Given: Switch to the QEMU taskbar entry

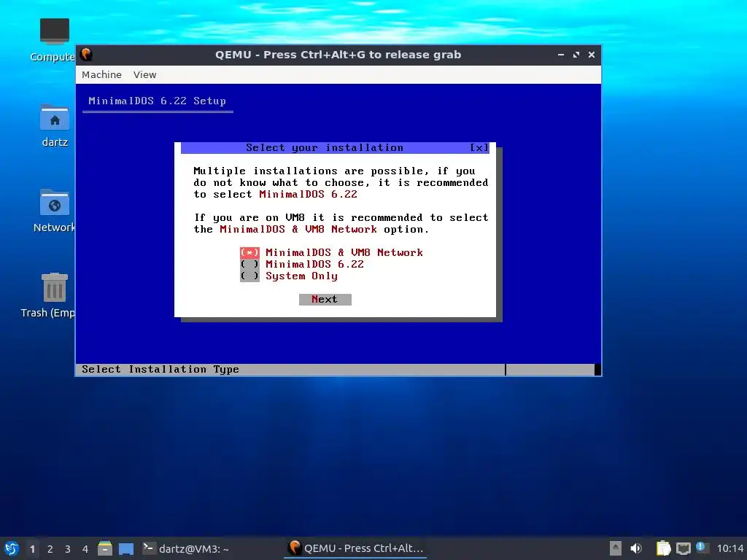Looking at the screenshot, I should pyautogui.click(x=355, y=548).
